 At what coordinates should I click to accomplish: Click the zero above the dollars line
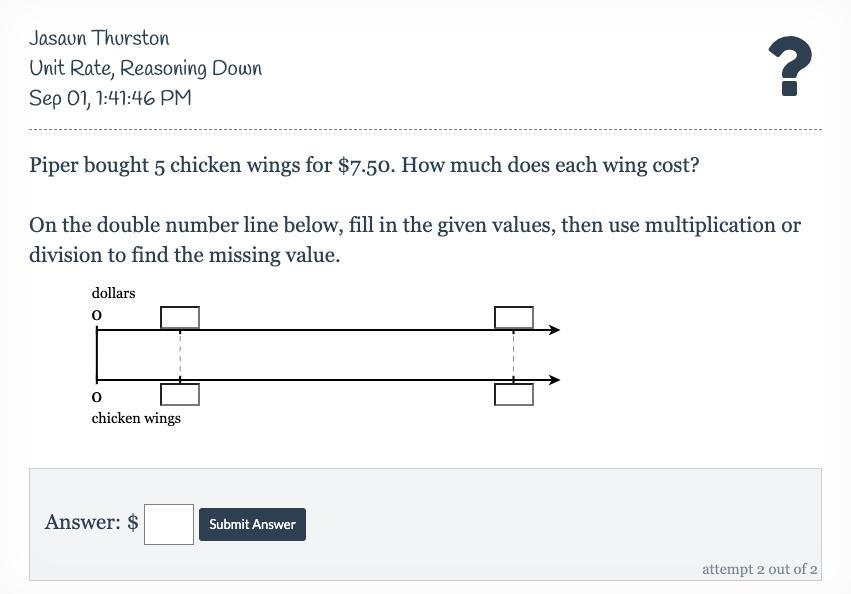[x=97, y=315]
